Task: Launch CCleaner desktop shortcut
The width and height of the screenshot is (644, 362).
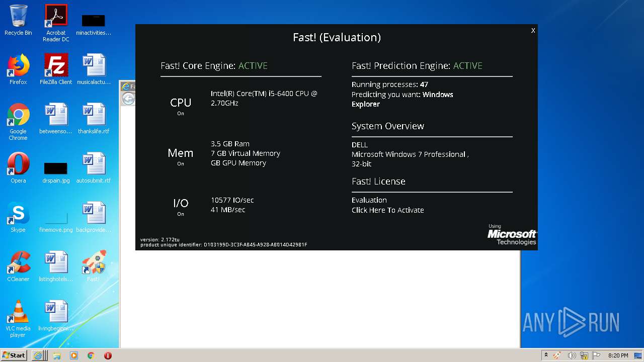Action: click(18, 266)
